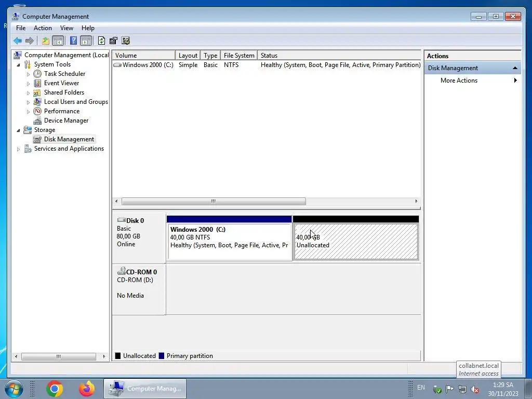The width and height of the screenshot is (532, 399).
Task: Open the Properties toolbar icon
Action: pyautogui.click(x=113, y=41)
